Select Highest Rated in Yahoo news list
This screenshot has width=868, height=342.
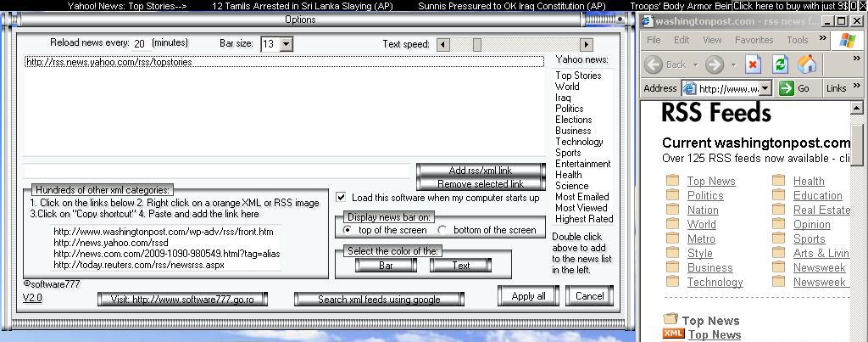coord(584,219)
